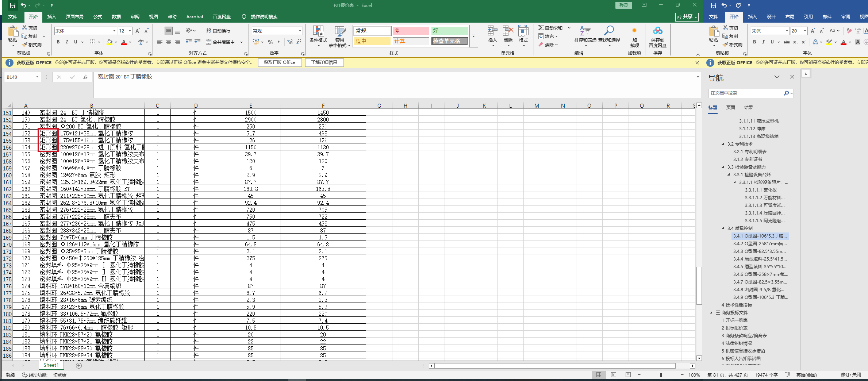Center-align text horizontally in Excel
The image size is (868, 381).
[169, 42]
